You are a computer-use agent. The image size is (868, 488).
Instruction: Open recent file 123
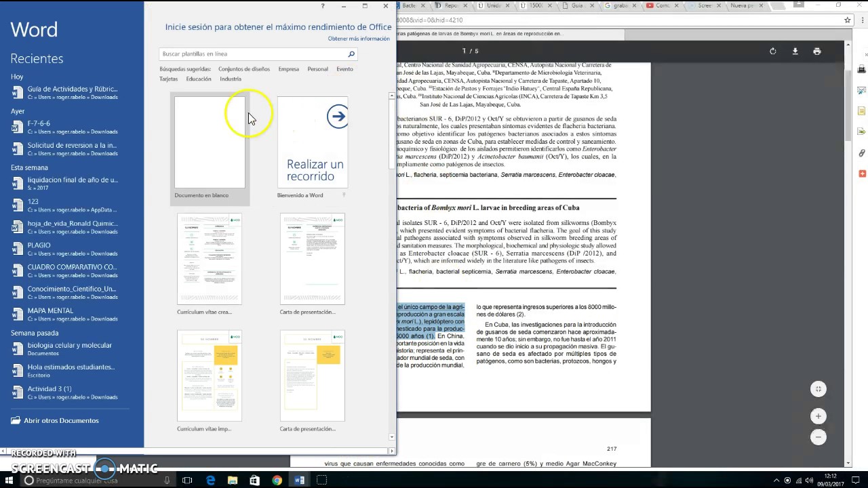click(x=72, y=205)
